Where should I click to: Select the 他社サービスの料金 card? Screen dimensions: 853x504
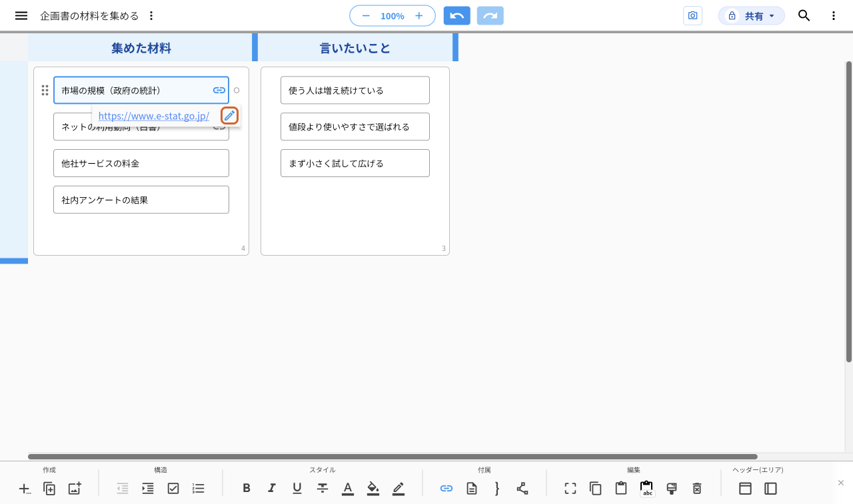(141, 163)
